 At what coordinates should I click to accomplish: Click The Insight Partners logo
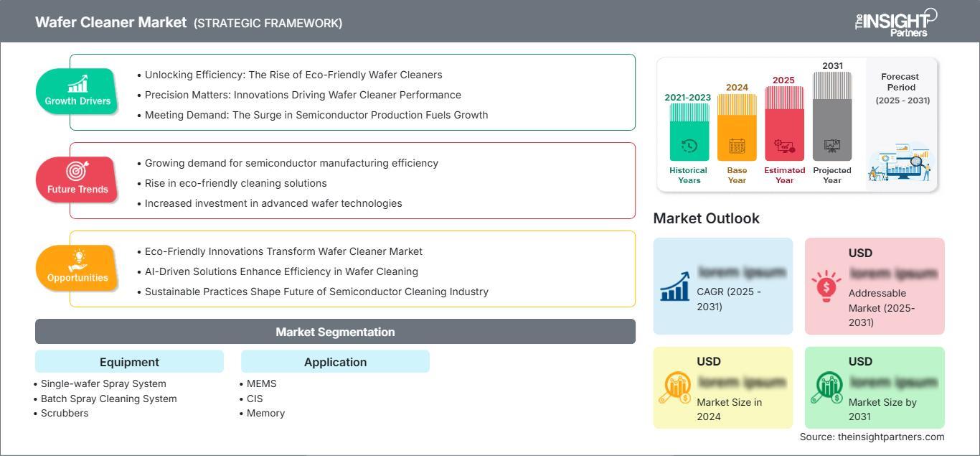coord(895,22)
